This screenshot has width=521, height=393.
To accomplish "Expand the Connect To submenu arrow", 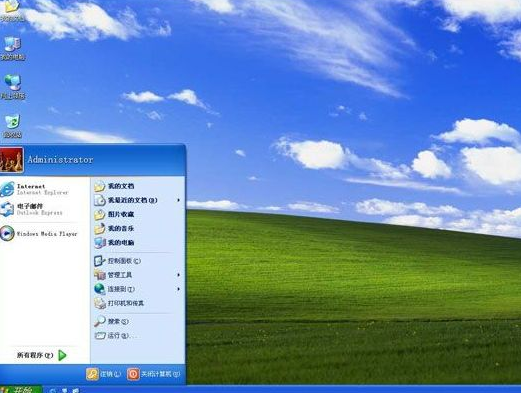I will 179,289.
